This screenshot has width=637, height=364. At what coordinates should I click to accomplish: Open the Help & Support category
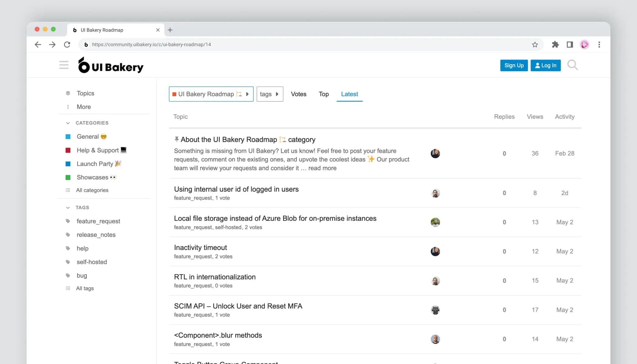[101, 150]
